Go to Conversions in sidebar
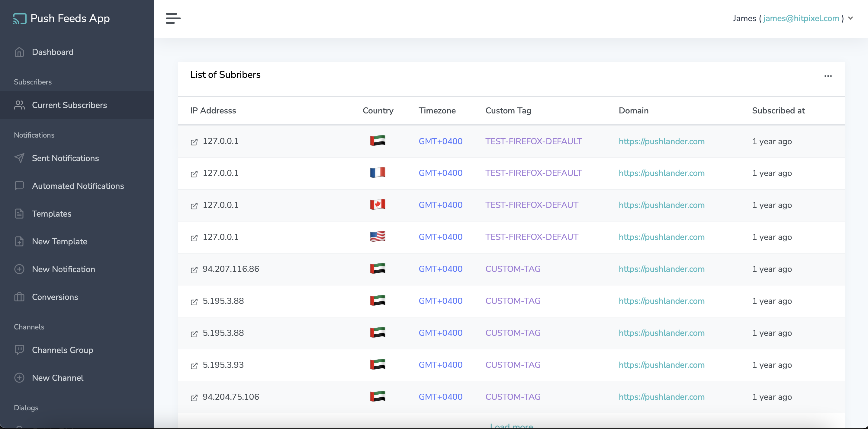 (x=55, y=297)
